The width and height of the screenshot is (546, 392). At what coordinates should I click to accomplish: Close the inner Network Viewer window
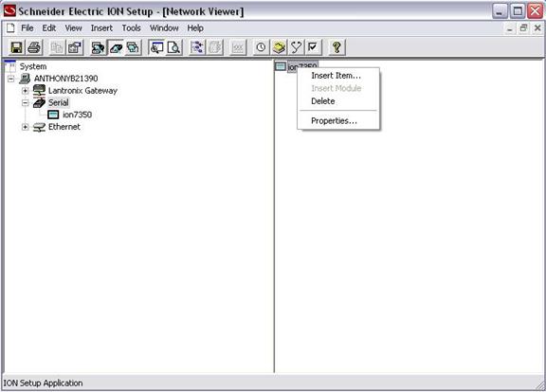[537, 28]
